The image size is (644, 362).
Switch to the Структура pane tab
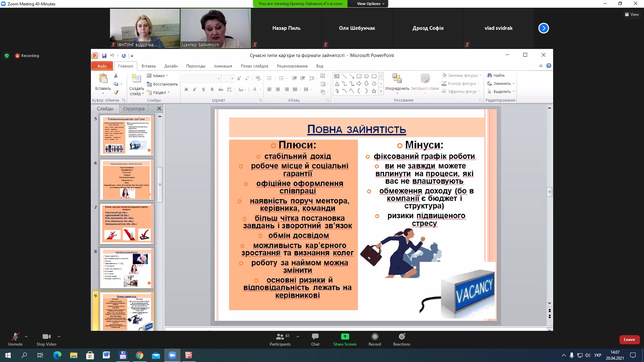(x=133, y=109)
